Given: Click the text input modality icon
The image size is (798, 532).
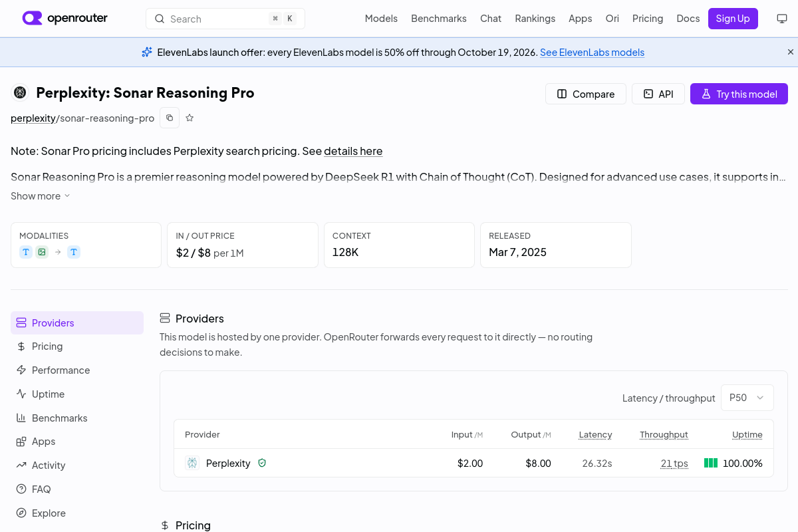Looking at the screenshot, I should tap(26, 252).
